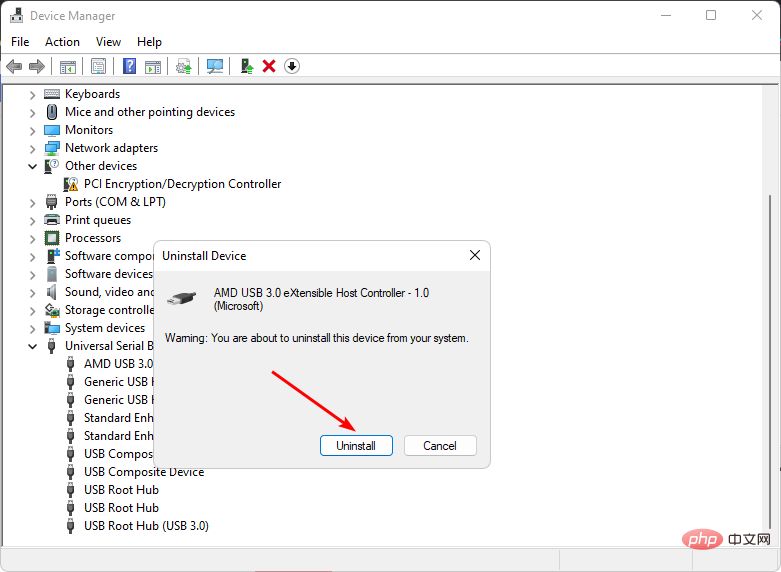This screenshot has height=572, width=781.
Task: Click the Forward arrow toolbar icon
Action: 37,66
